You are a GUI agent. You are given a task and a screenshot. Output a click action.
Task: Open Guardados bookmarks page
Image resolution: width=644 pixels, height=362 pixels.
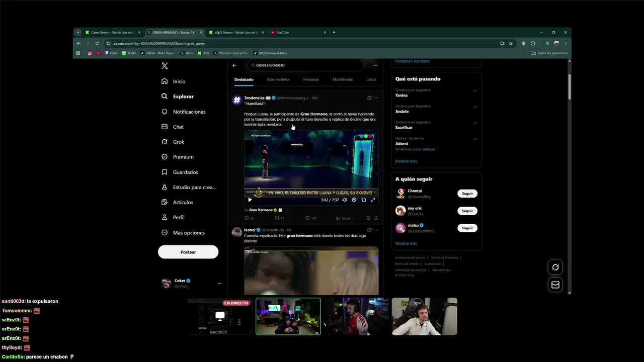pyautogui.click(x=180, y=172)
